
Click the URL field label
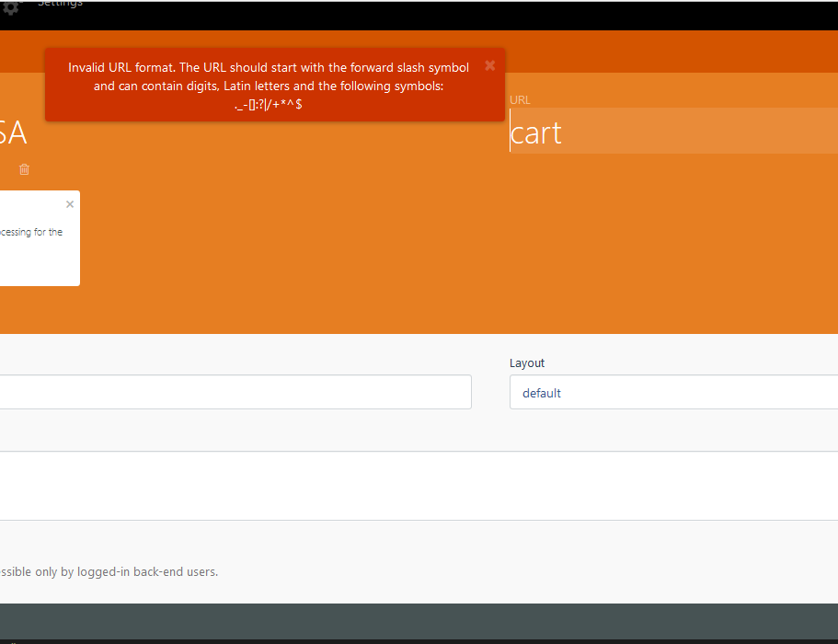tap(520, 99)
